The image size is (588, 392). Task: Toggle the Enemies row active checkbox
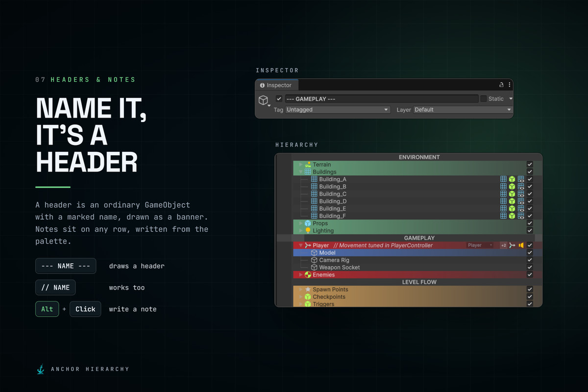pyautogui.click(x=530, y=275)
